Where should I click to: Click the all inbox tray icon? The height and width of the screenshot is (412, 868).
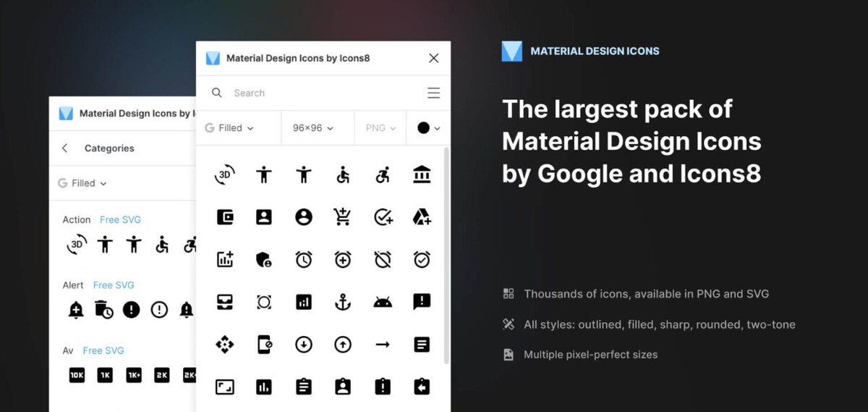pos(225,302)
